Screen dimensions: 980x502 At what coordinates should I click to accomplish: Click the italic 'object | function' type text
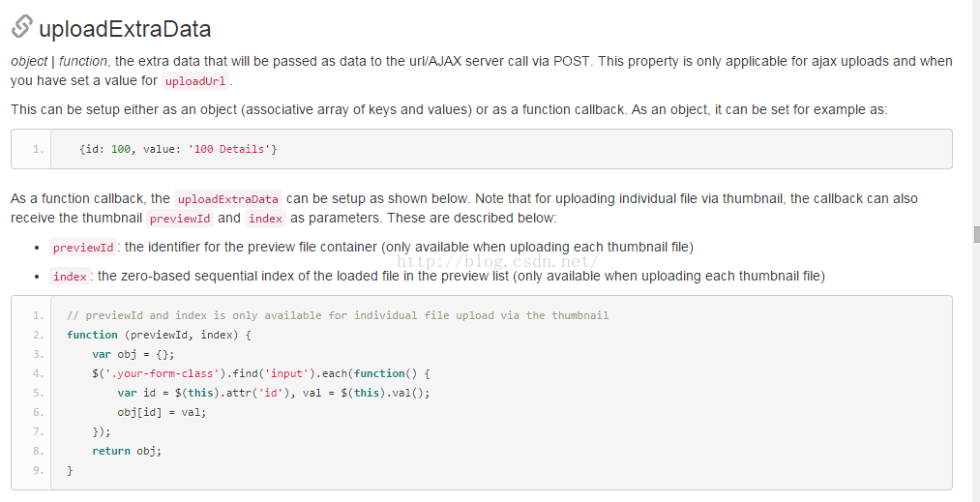point(59,61)
